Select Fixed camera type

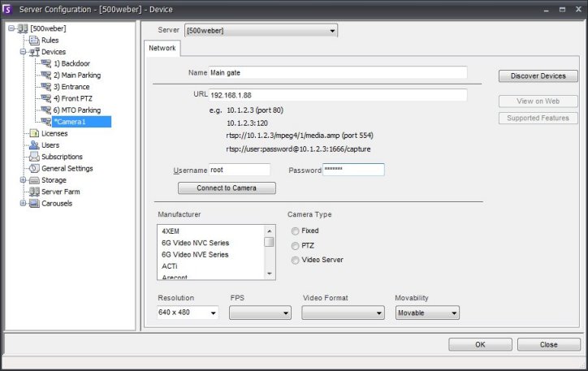tap(295, 231)
